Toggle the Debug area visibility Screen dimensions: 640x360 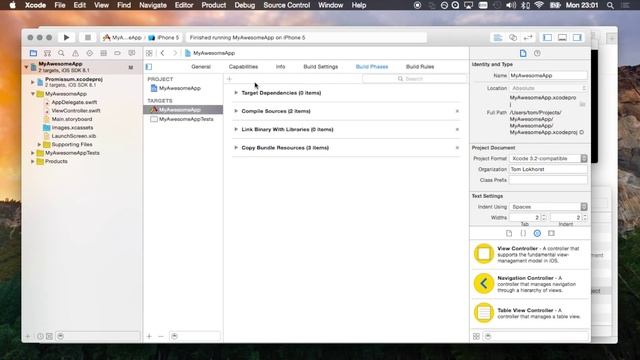tap(562, 38)
